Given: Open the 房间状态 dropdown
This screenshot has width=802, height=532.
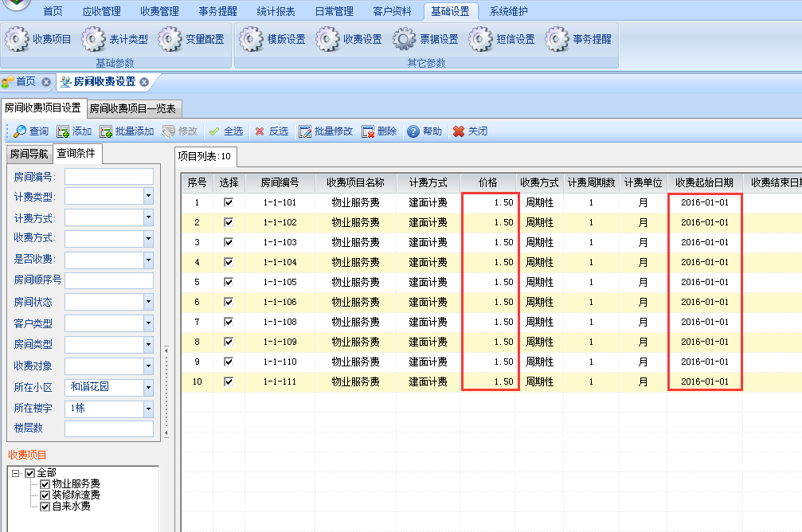Looking at the screenshot, I should [148, 302].
